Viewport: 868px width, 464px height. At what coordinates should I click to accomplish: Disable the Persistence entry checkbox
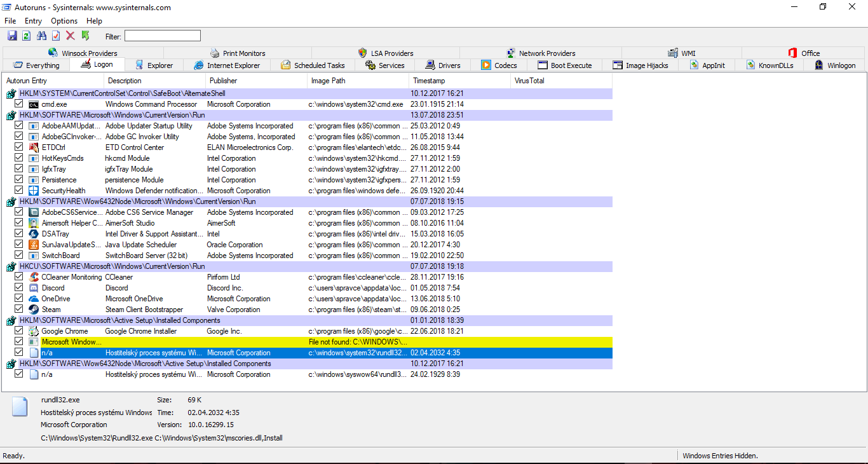pyautogui.click(x=19, y=180)
